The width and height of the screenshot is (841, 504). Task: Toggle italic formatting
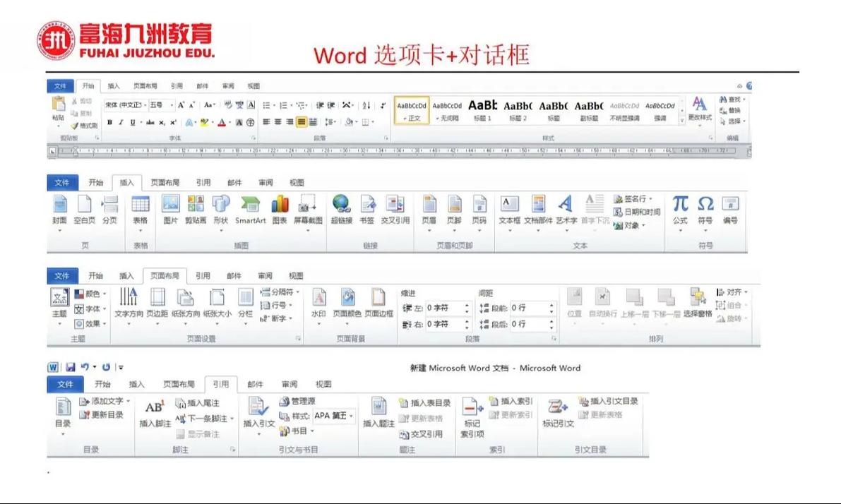[x=121, y=121]
